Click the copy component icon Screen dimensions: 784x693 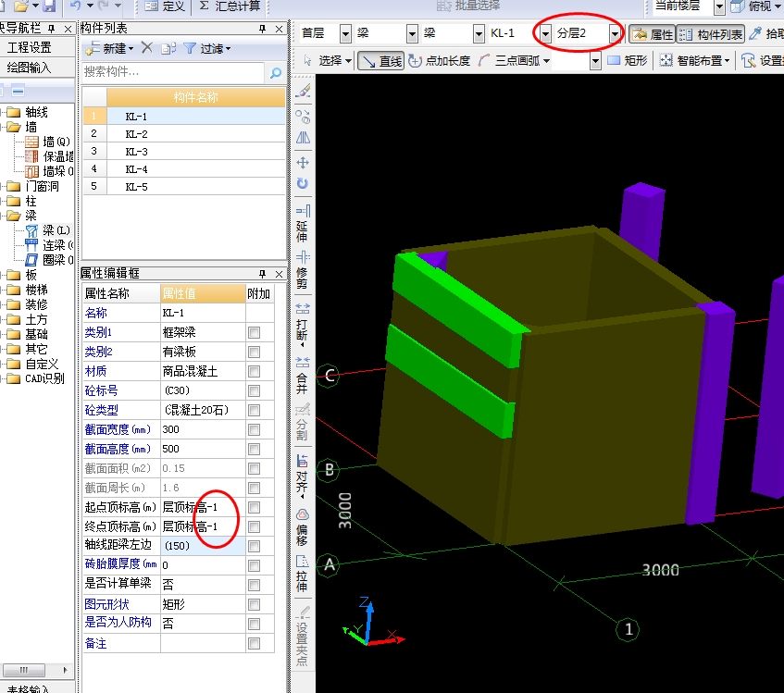(x=168, y=48)
